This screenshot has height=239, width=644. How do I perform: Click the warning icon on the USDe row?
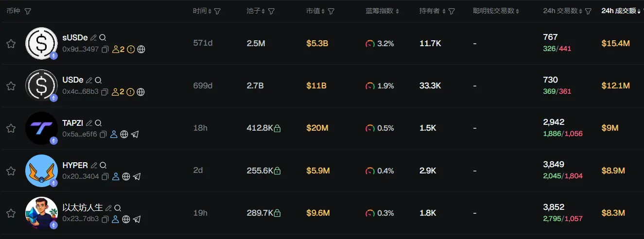coord(130,92)
